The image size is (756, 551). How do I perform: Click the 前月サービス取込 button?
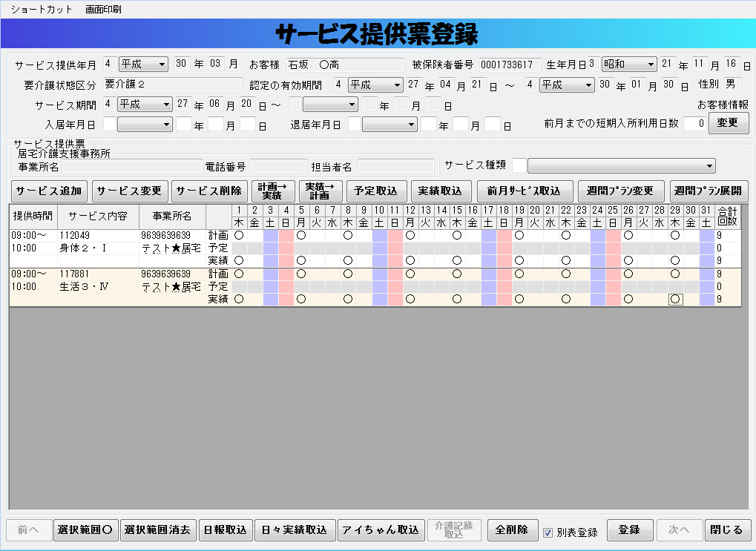(525, 191)
